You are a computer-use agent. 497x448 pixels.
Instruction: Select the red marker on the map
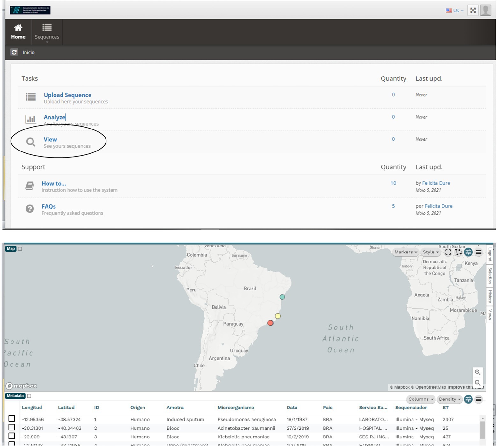(x=270, y=323)
